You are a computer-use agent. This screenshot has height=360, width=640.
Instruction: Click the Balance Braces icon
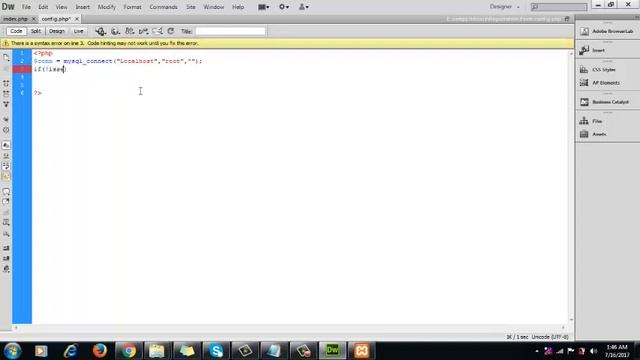point(6,130)
